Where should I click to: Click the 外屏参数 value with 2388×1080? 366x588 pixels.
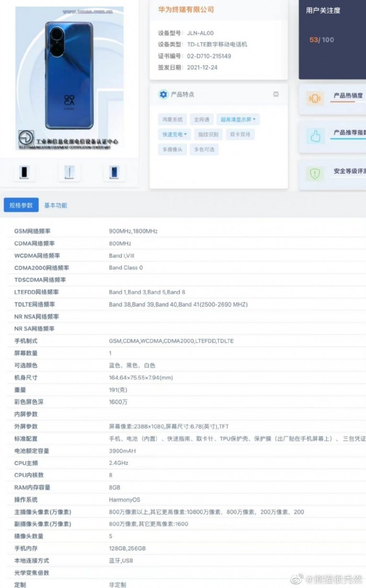tap(168, 426)
